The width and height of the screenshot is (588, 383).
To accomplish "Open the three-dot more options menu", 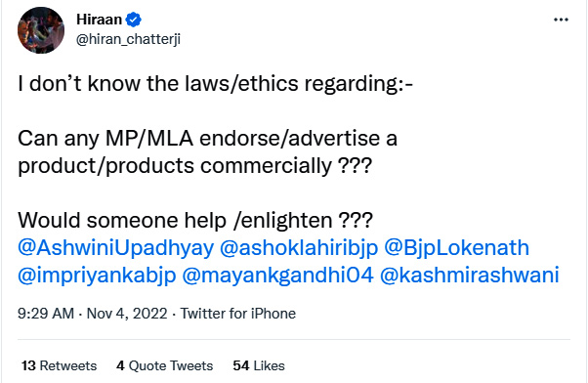I will click(561, 20).
